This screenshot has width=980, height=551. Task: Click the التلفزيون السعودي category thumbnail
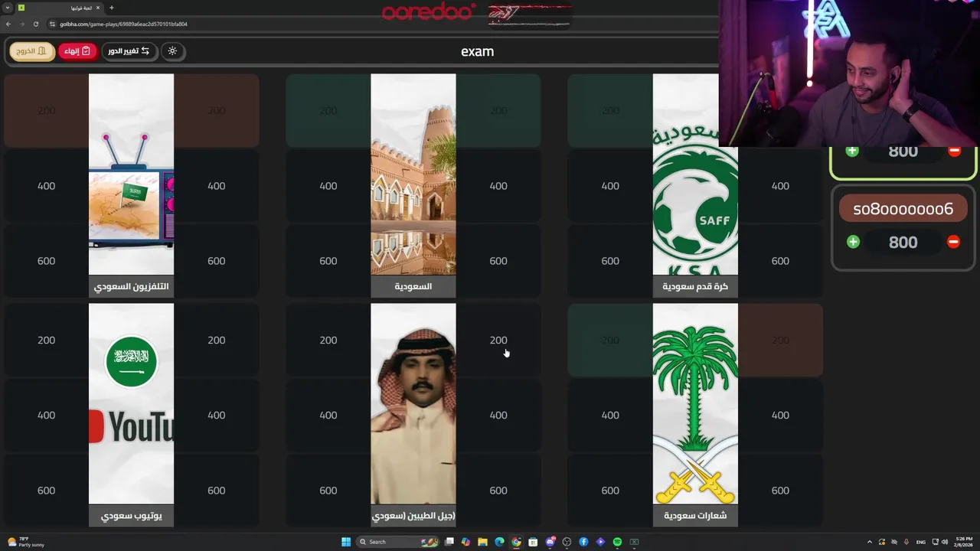click(x=131, y=174)
